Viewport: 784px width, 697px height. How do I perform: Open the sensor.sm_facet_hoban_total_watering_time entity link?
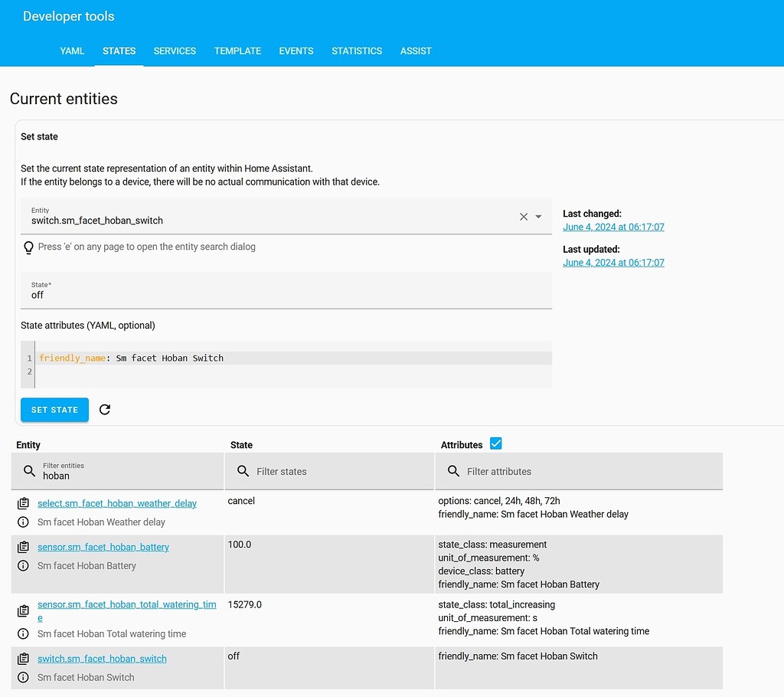tap(127, 604)
